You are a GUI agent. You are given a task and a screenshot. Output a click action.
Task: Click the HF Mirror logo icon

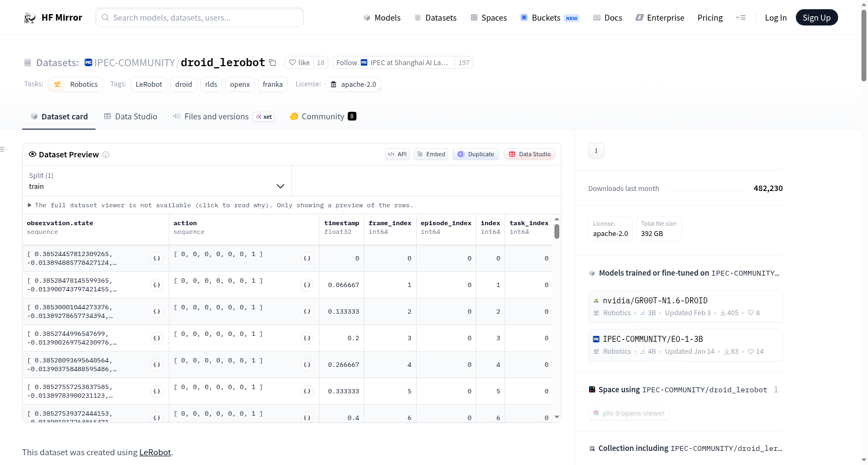30,18
